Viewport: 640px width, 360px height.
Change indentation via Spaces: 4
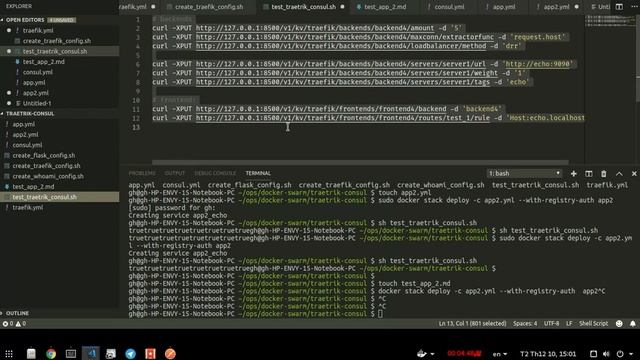(x=525, y=324)
